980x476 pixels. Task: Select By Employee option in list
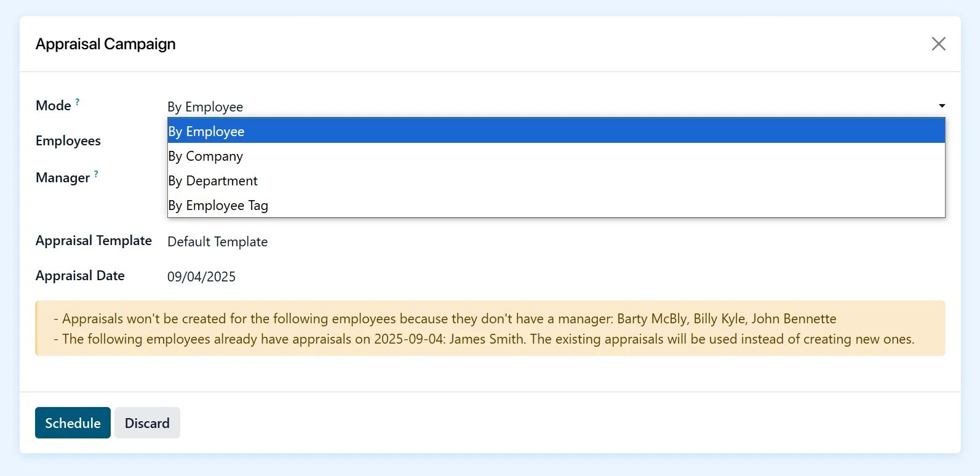point(556,131)
